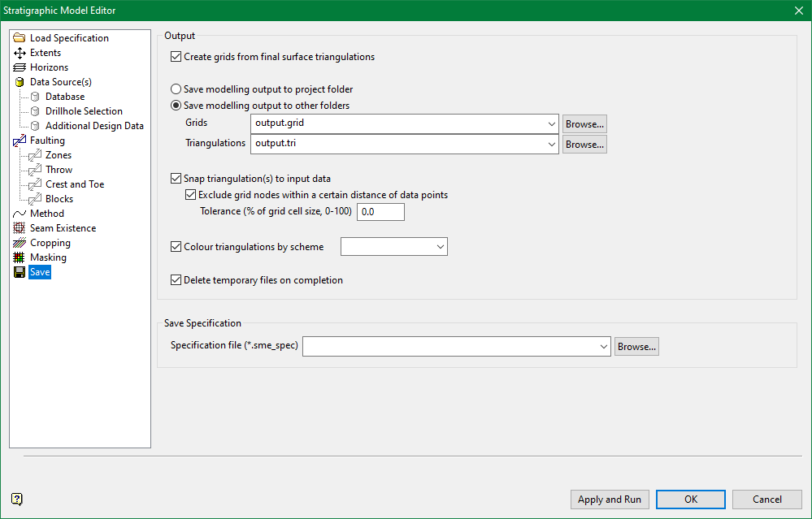Toggle Create grids from final surface triangulations
This screenshot has width=812, height=519.
[176, 57]
